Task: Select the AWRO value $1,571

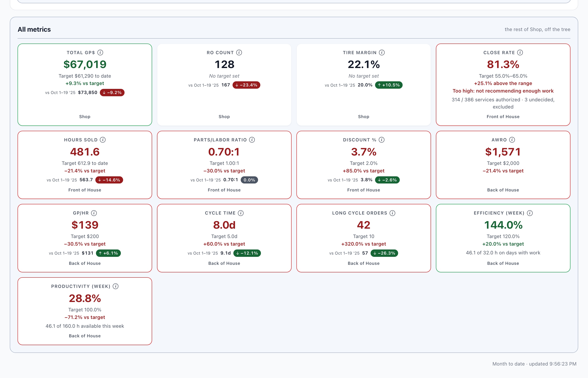Action: [503, 152]
